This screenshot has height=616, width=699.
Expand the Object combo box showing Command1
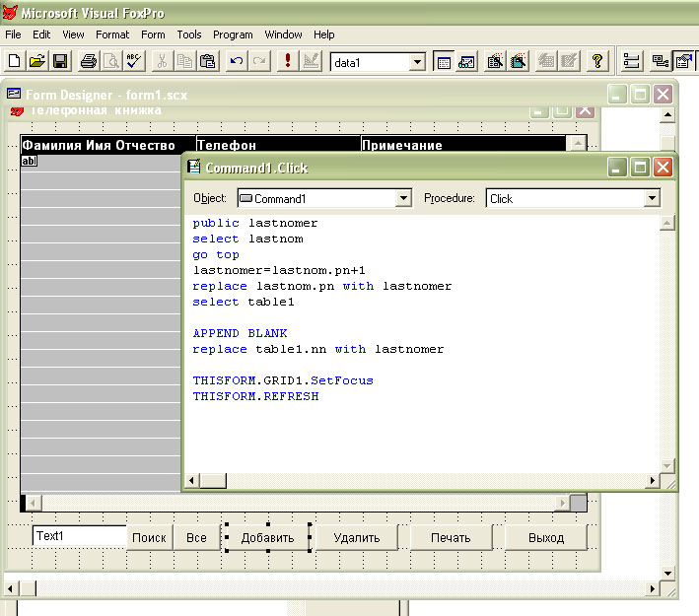(x=402, y=198)
